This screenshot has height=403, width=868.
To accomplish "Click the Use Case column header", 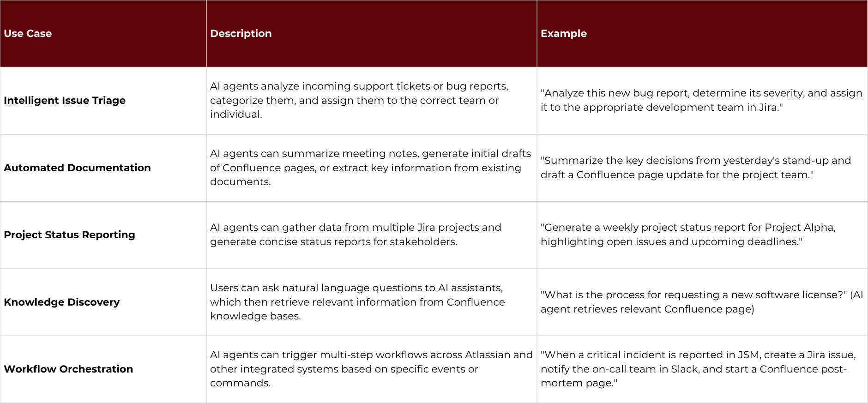I will [28, 34].
